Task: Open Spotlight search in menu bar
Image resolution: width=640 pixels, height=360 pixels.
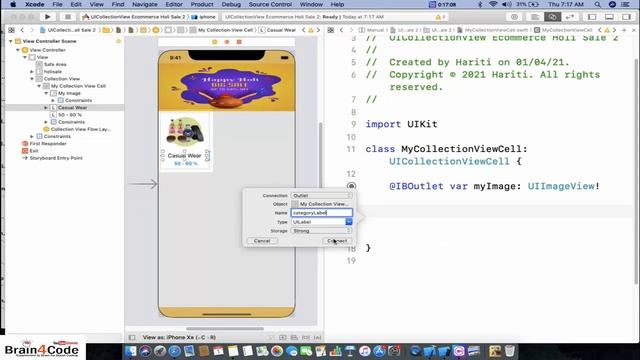Action: click(x=598, y=4)
